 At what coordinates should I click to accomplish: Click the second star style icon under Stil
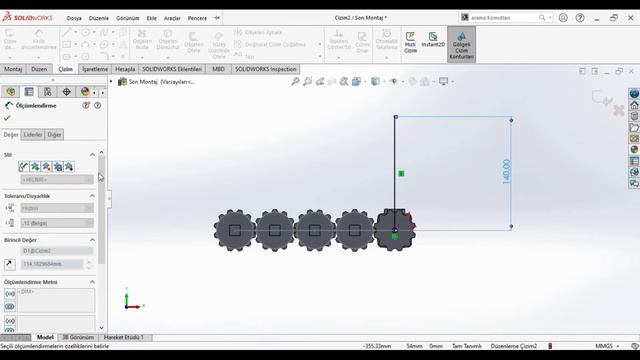[x=35, y=167]
